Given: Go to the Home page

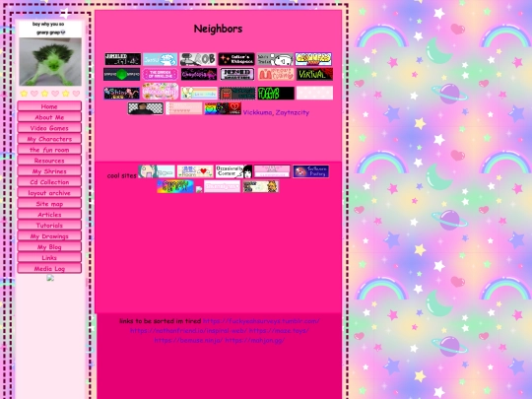Looking at the screenshot, I should coord(49,106).
